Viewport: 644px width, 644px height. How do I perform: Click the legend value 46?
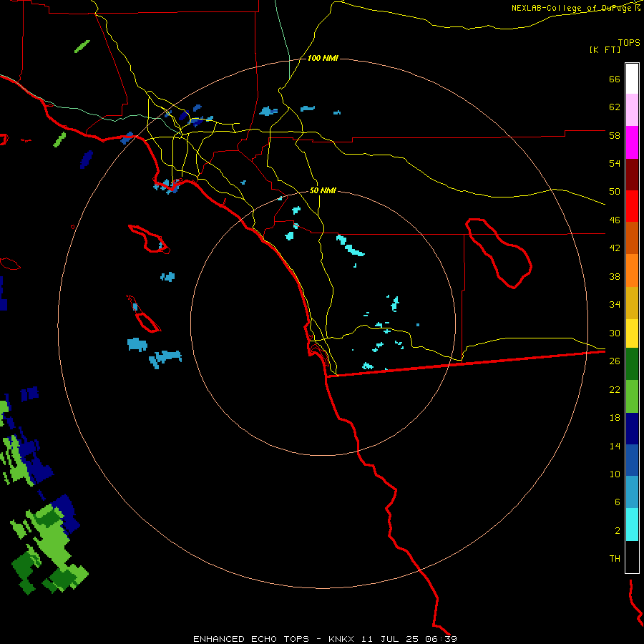615,220
